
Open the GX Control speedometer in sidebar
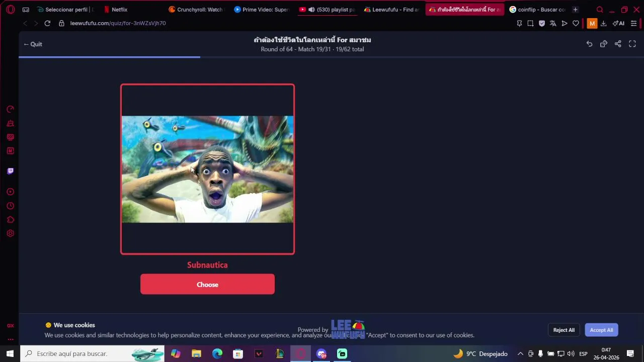tap(10, 109)
